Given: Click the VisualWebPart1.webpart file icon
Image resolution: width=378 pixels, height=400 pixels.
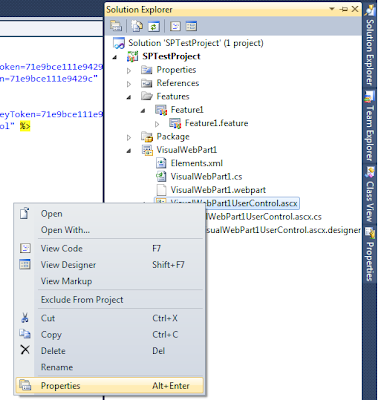Looking at the screenshot, I should (x=161, y=190).
